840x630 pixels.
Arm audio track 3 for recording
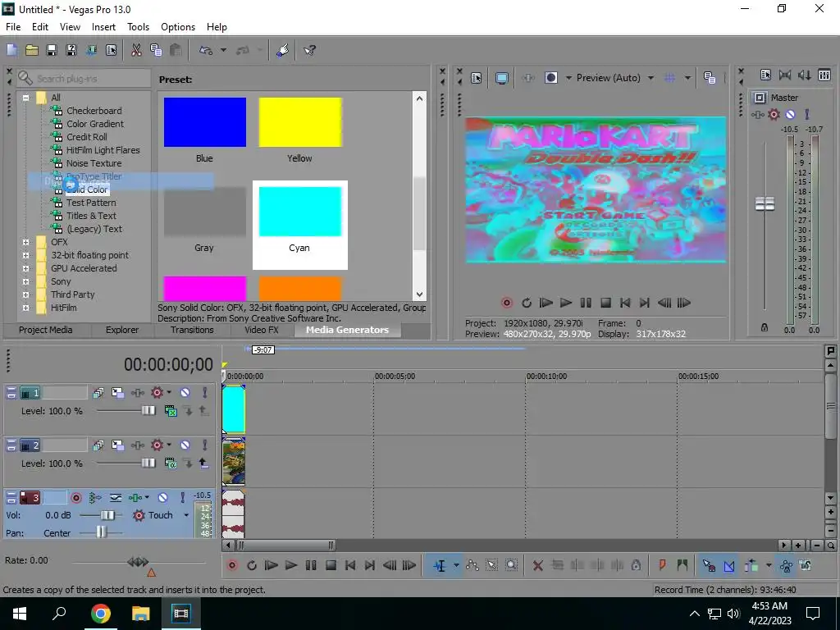pos(76,498)
